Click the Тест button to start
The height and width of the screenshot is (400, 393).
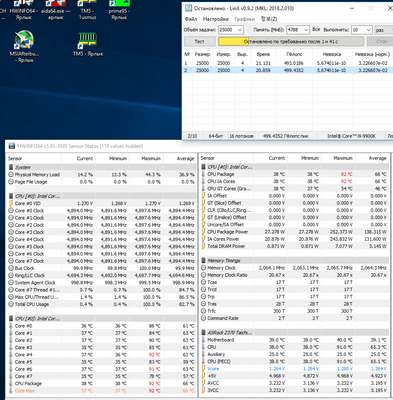199,41
